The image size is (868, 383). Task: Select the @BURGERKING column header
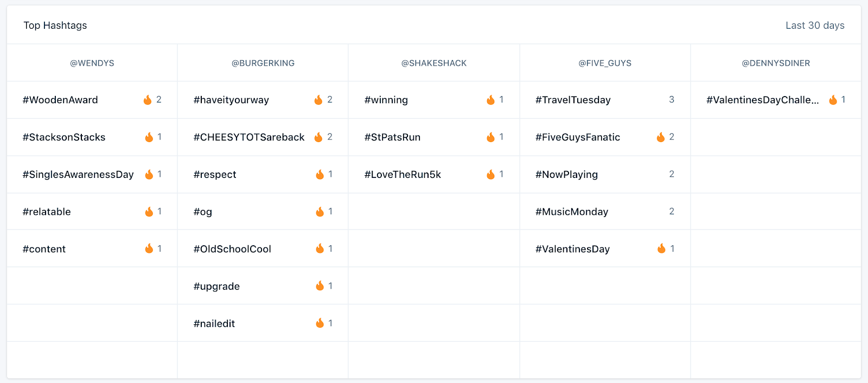point(263,63)
